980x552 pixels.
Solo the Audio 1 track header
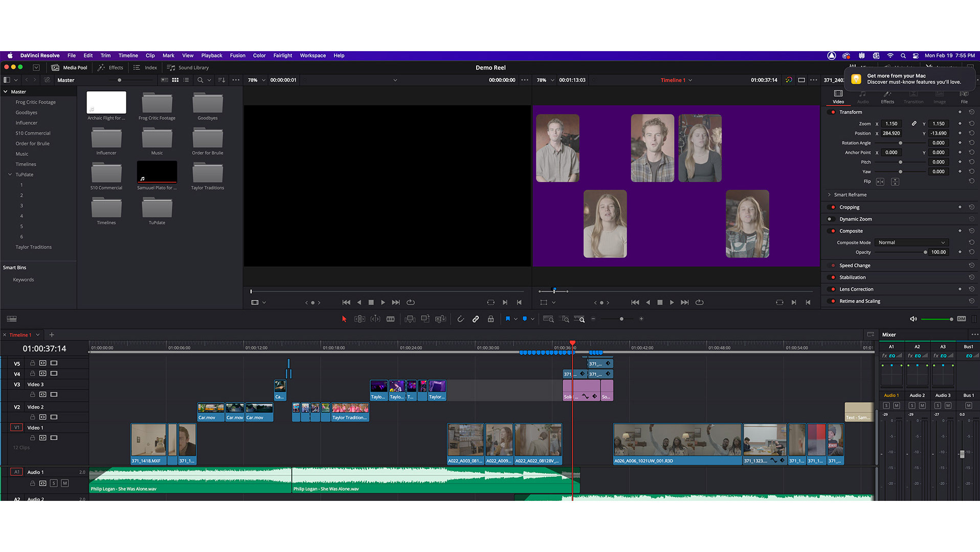pyautogui.click(x=54, y=483)
